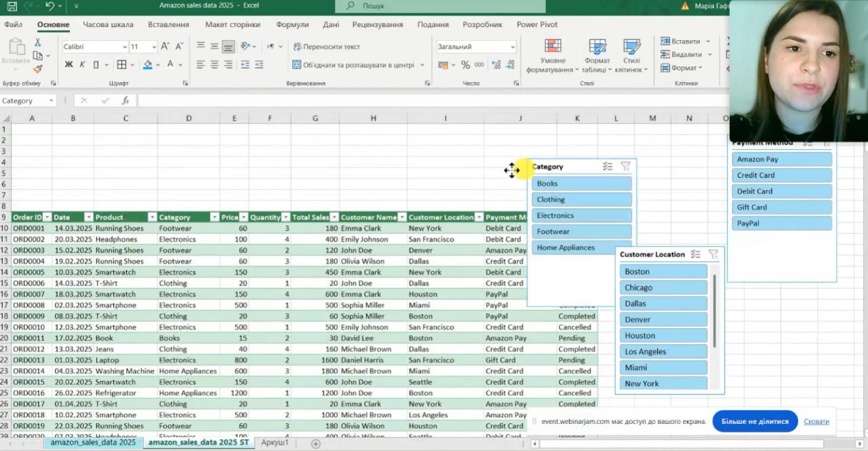The image size is (868, 451).
Task: Open the Category column filter dropdown
Action: coord(214,218)
